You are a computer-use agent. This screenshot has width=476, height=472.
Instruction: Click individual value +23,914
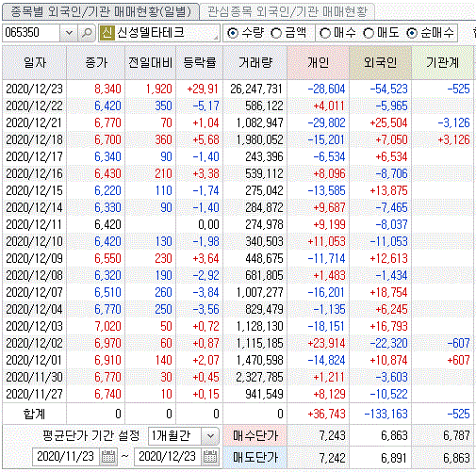point(326,343)
